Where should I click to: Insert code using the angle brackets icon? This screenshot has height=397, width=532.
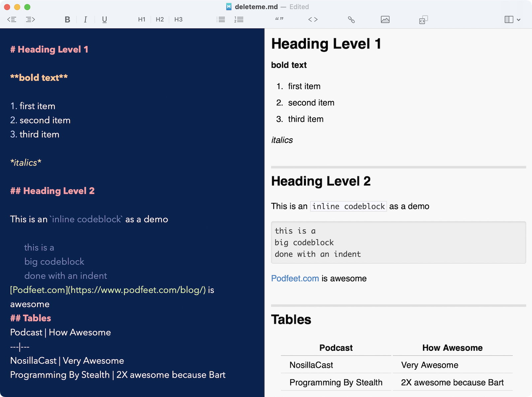click(313, 20)
